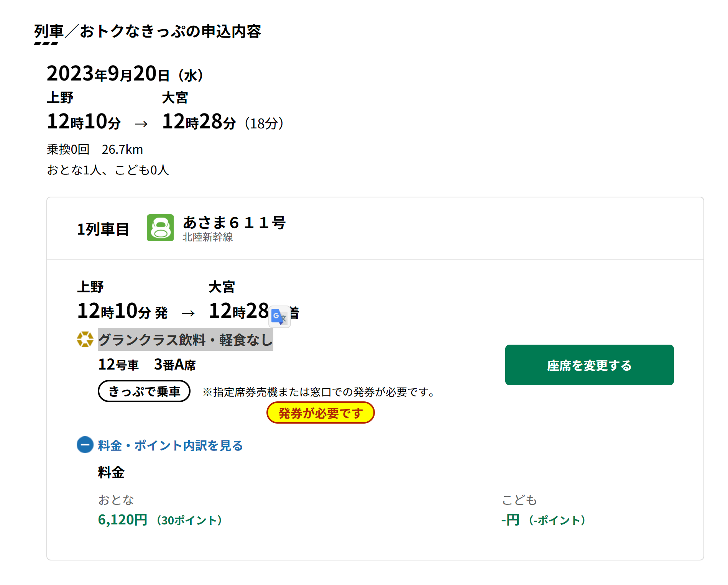Image resolution: width=728 pixels, height=585 pixels.
Task: Collapse fare details using blue minus icon
Action: click(85, 445)
